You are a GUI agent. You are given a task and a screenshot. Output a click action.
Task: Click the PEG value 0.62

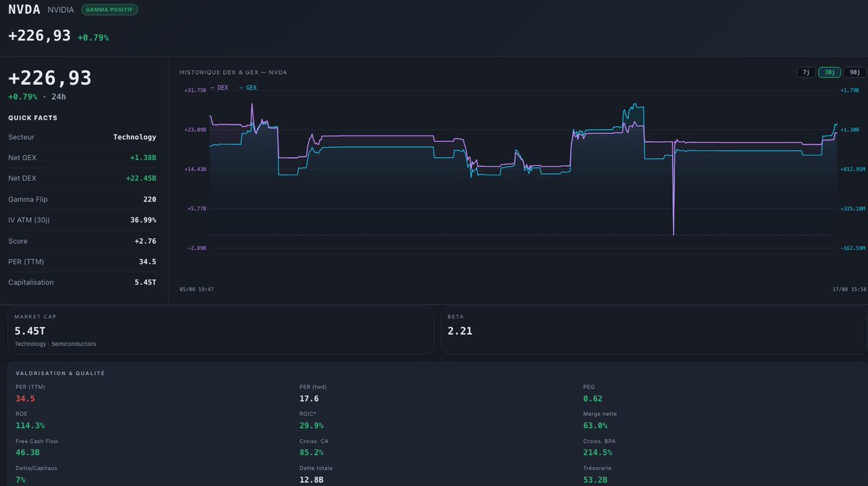click(x=592, y=398)
